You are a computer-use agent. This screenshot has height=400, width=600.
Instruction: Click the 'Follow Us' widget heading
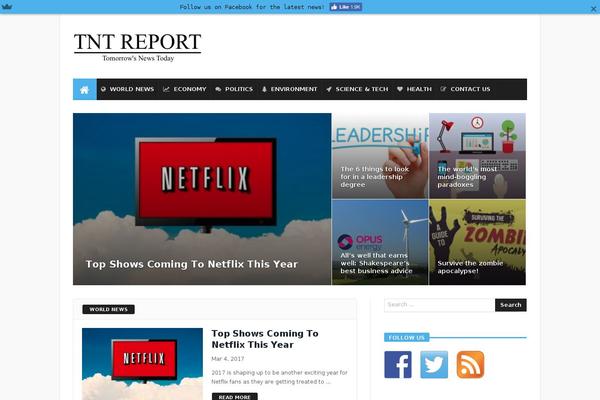click(x=406, y=337)
